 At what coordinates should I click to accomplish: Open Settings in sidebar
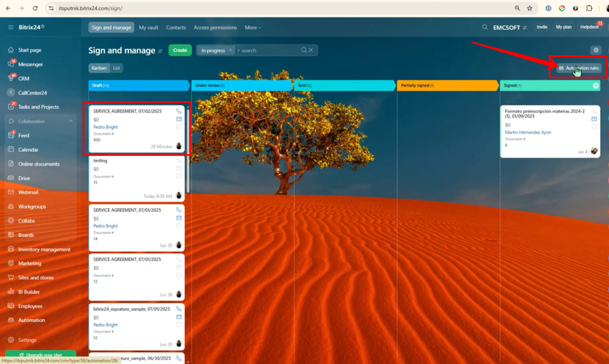[27, 340]
